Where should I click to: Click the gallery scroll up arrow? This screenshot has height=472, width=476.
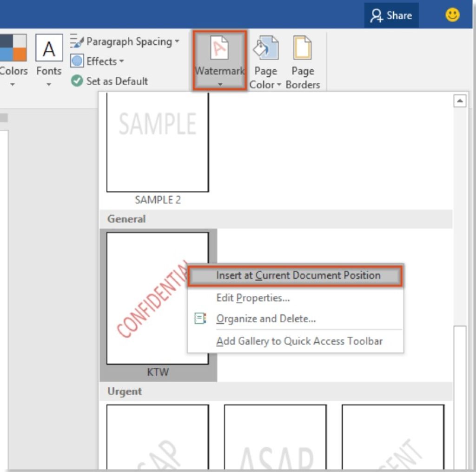coord(460,101)
